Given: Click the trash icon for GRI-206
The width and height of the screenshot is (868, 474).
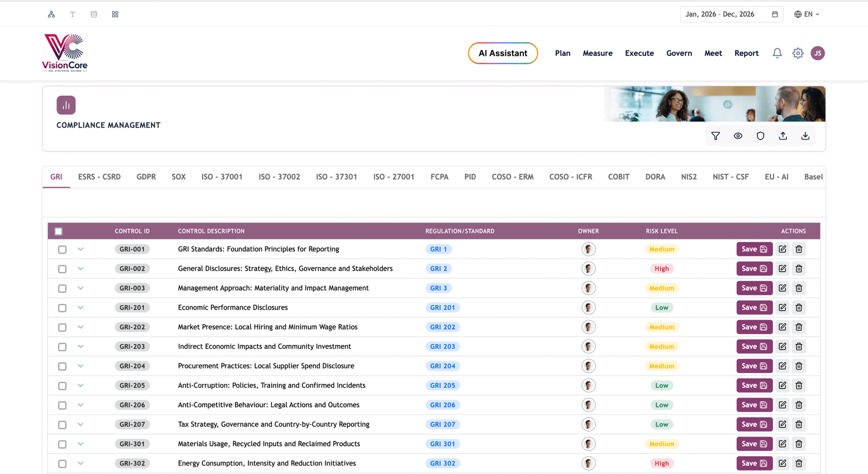Looking at the screenshot, I should tap(799, 405).
